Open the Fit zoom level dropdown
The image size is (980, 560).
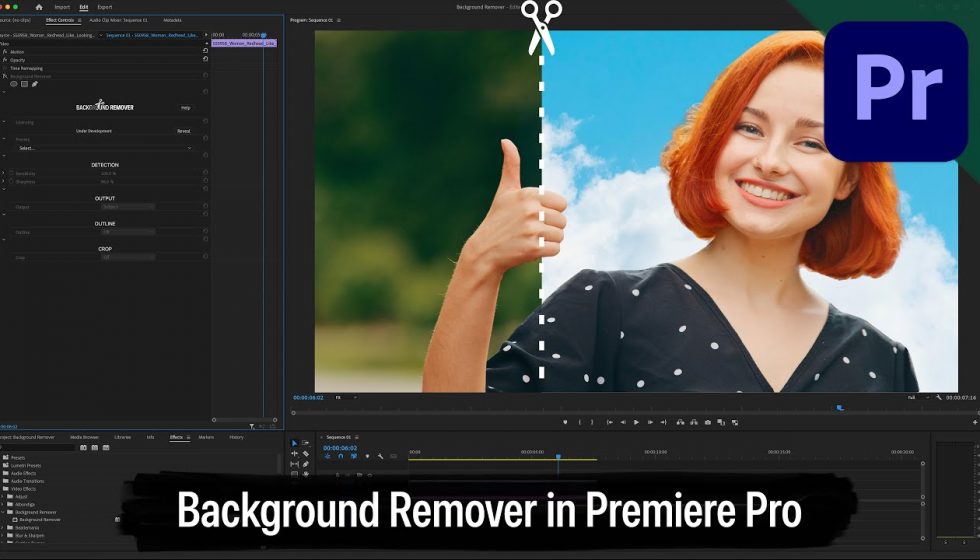[346, 398]
